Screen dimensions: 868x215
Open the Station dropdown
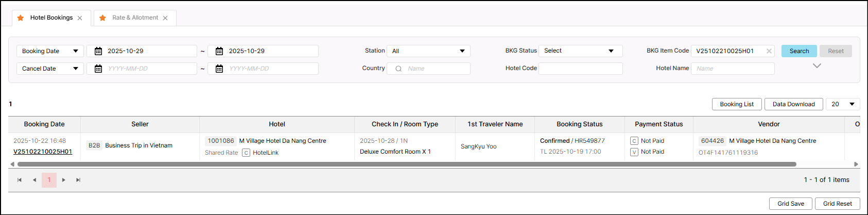(428, 51)
